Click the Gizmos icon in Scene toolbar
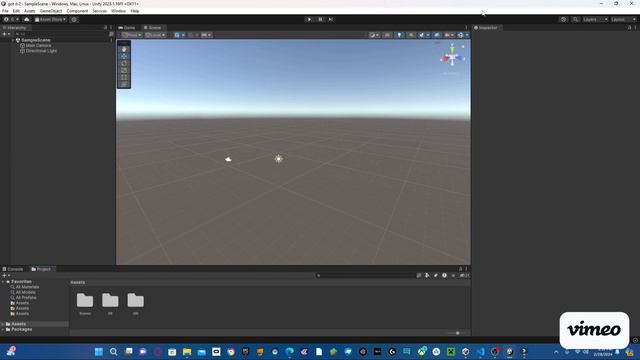640x360 pixels. click(460, 35)
